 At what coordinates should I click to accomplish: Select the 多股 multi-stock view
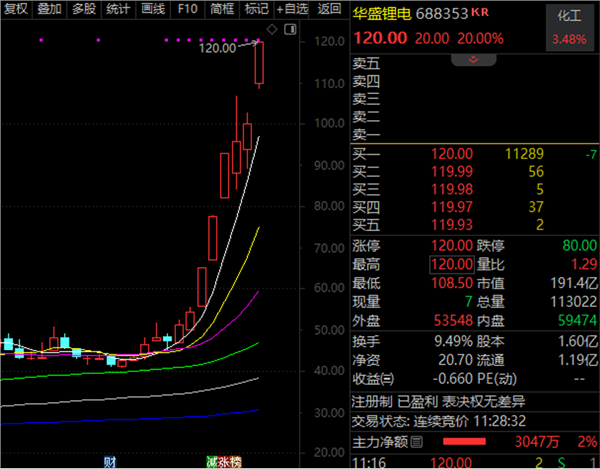[x=83, y=9]
